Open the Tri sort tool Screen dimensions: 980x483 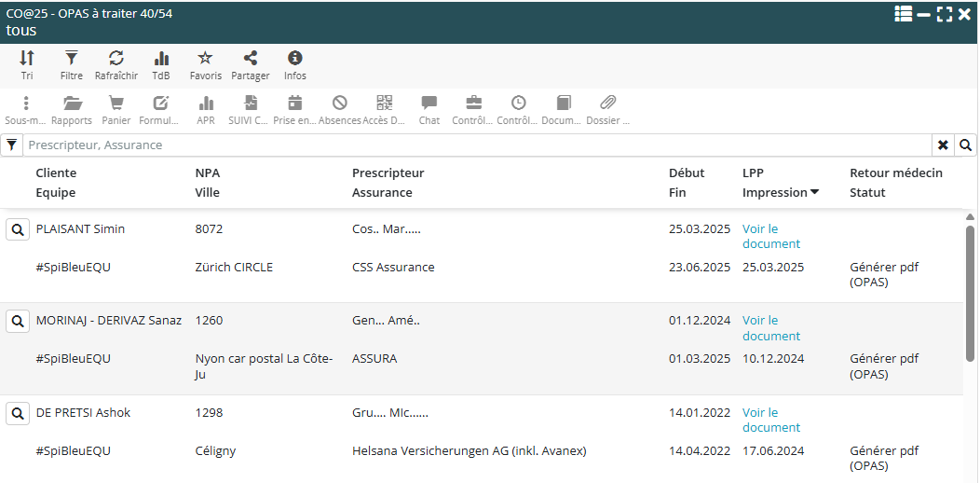click(x=27, y=59)
